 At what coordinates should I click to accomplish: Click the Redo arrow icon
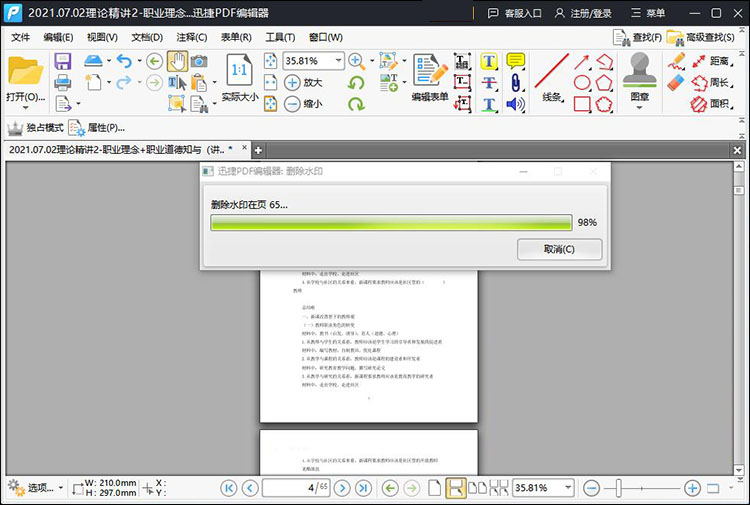click(124, 82)
